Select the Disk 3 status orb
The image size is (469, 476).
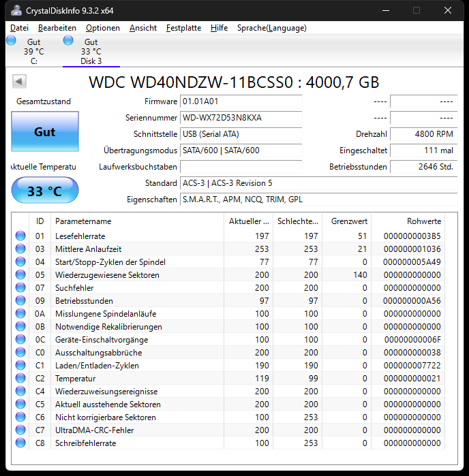68,40
